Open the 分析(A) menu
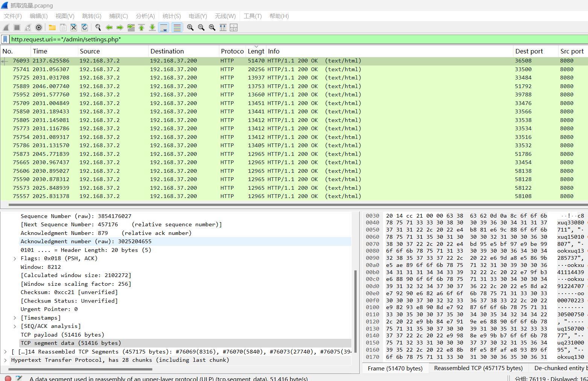This screenshot has width=588, height=381. pyautogui.click(x=145, y=16)
